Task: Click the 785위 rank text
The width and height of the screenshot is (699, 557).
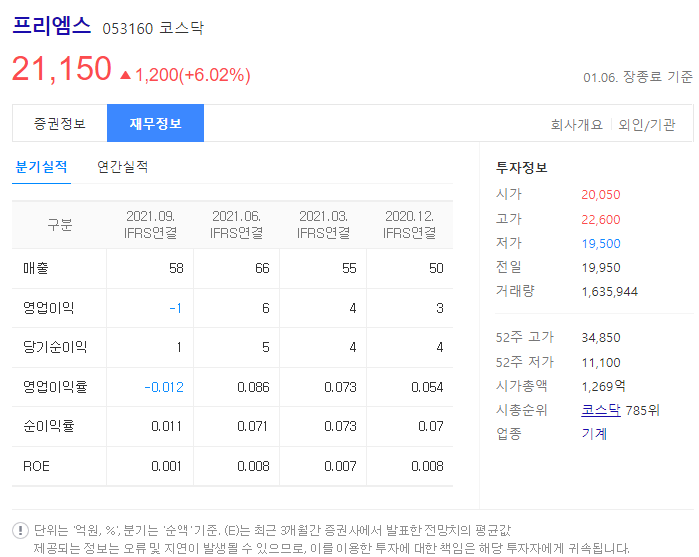Action: [642, 410]
